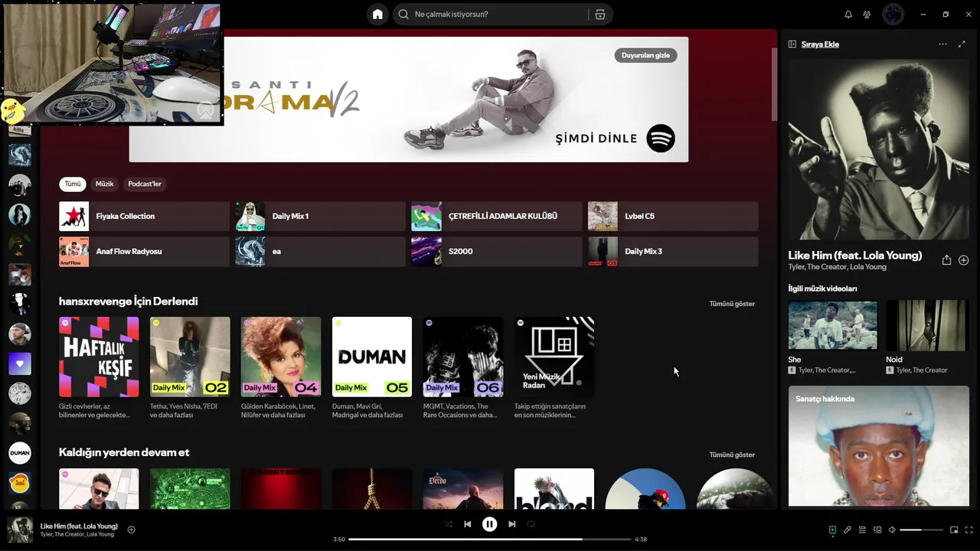This screenshot has width=980, height=551.
Task: Click the Like Him song title in side panel
Action: pyautogui.click(x=855, y=256)
